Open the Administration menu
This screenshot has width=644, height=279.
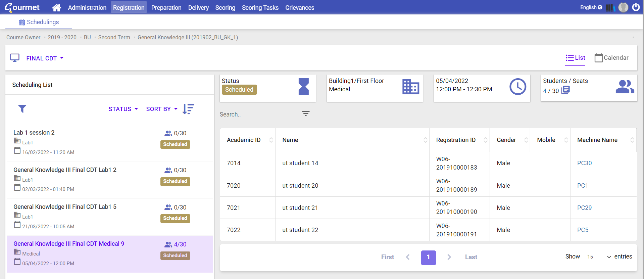87,7
